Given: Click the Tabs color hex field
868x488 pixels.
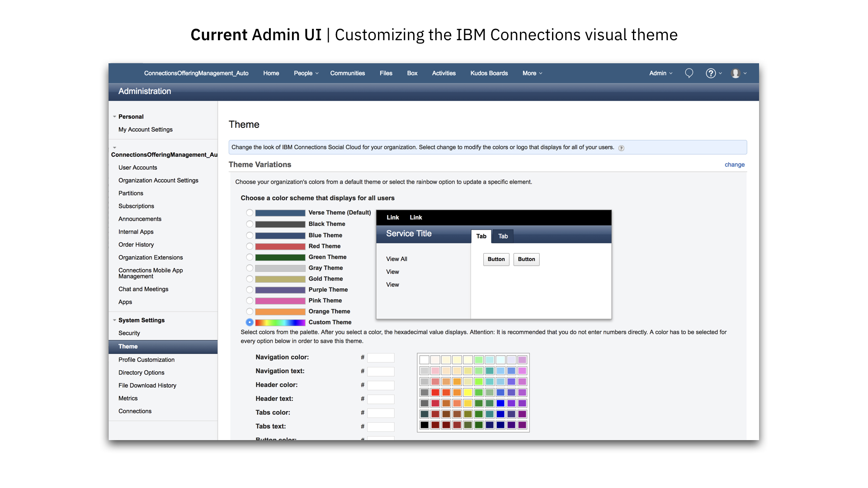Looking at the screenshot, I should 381,413.
